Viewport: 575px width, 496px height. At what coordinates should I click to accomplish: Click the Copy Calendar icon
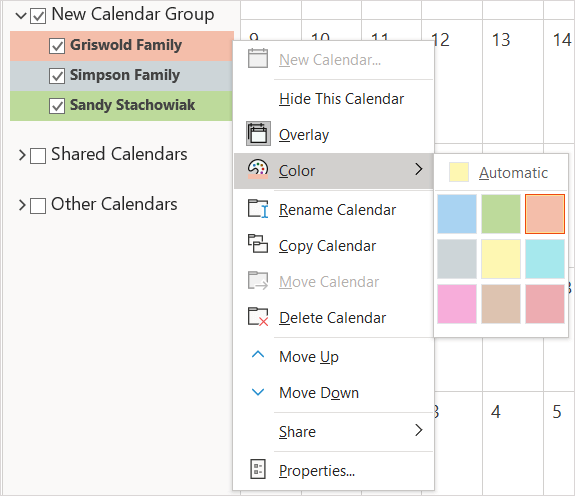pyautogui.click(x=258, y=244)
